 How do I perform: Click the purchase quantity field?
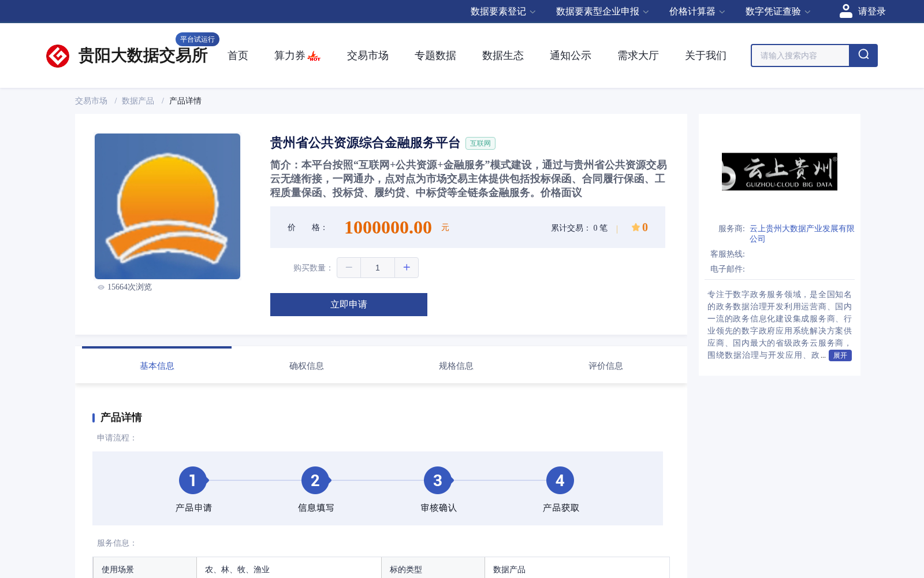378,268
